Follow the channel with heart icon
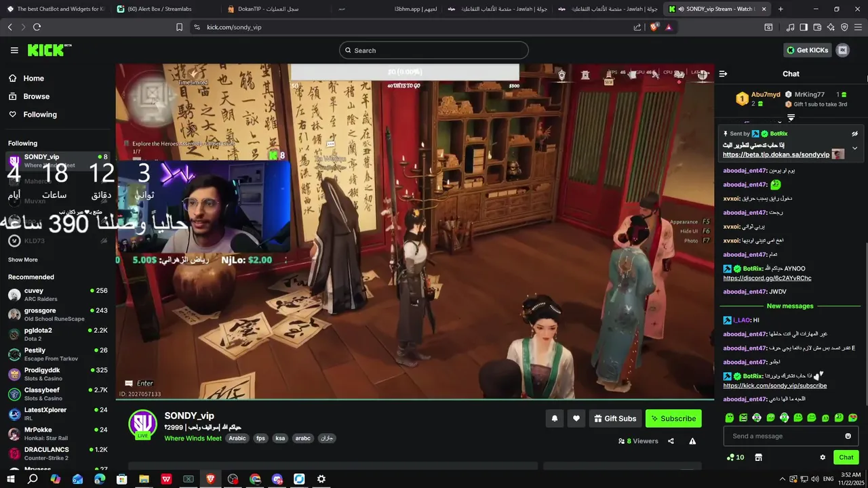This screenshot has height=488, width=868. [576, 419]
